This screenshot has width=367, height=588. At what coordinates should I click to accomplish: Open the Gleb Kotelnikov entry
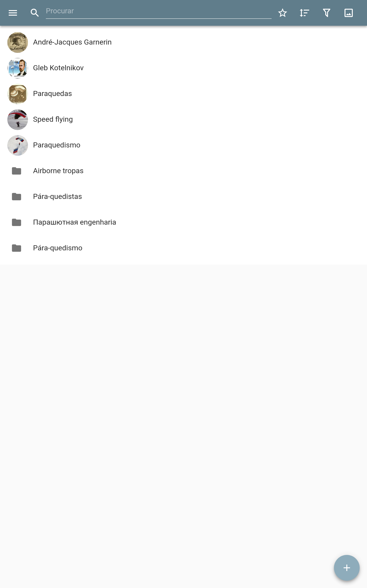click(183, 68)
